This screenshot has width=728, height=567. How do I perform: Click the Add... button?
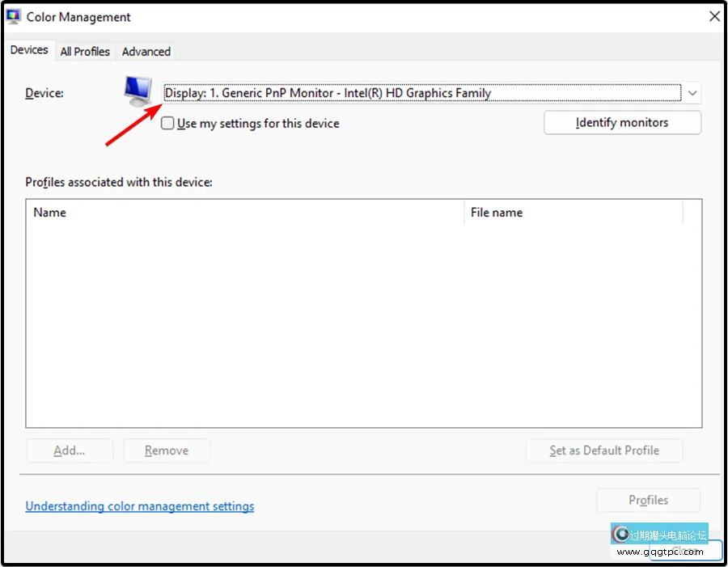click(70, 451)
